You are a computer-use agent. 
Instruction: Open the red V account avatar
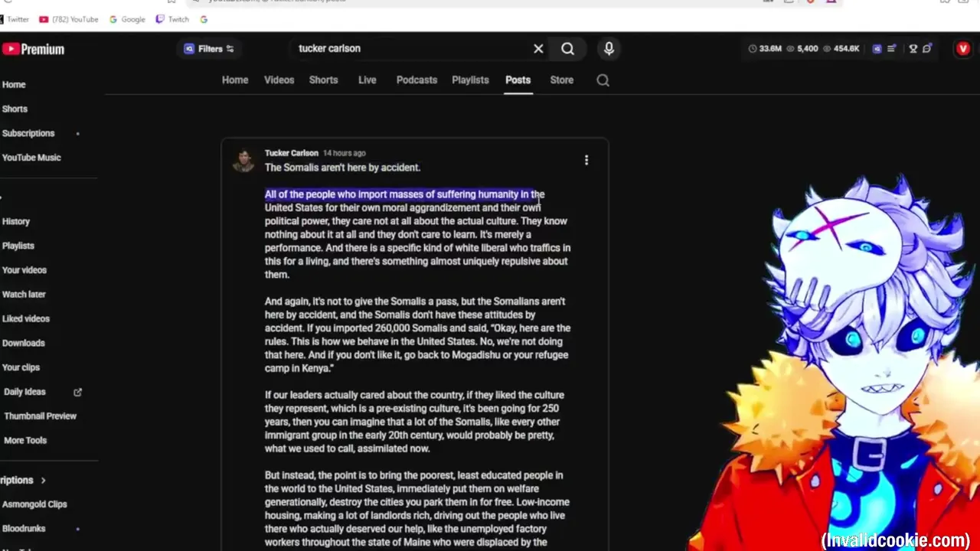coord(962,49)
